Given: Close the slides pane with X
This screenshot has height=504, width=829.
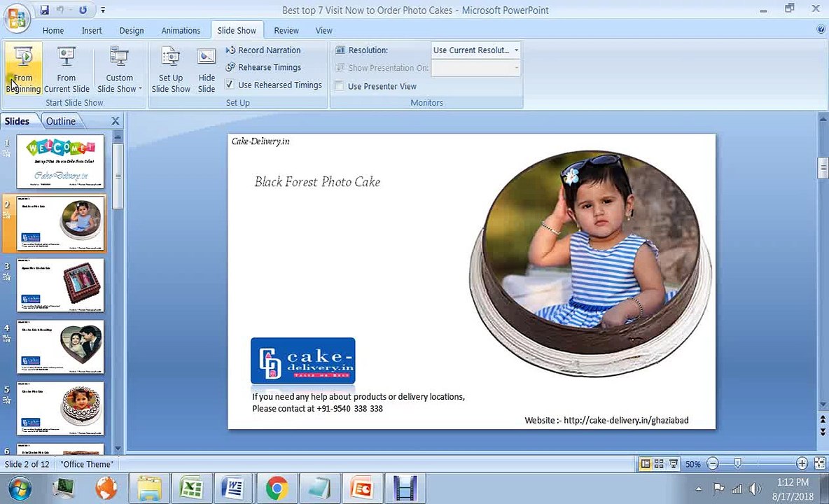Looking at the screenshot, I should click(x=116, y=121).
